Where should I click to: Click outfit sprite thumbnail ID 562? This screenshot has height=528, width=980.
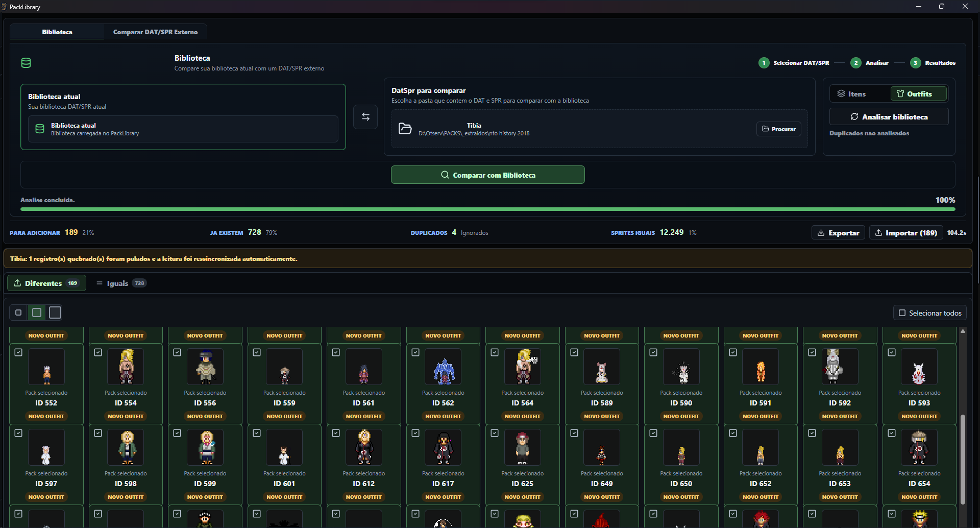443,367
